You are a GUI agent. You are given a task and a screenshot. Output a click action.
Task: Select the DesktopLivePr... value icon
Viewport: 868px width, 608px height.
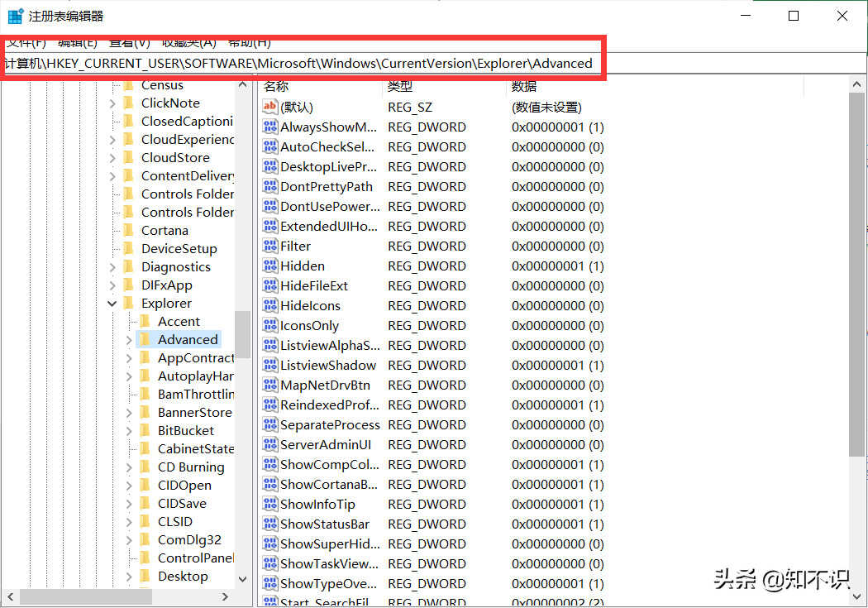pyautogui.click(x=270, y=166)
